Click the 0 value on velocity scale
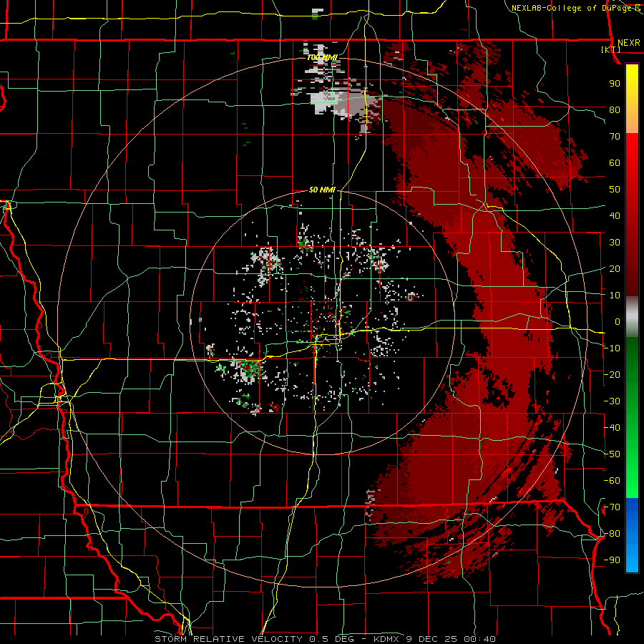 [x=617, y=321]
